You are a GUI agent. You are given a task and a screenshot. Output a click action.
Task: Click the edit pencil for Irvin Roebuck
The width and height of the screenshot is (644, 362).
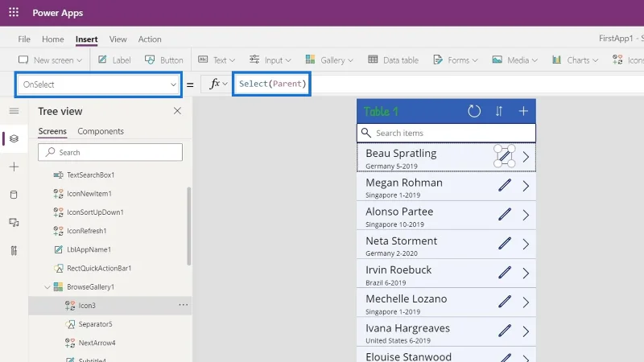(x=505, y=273)
